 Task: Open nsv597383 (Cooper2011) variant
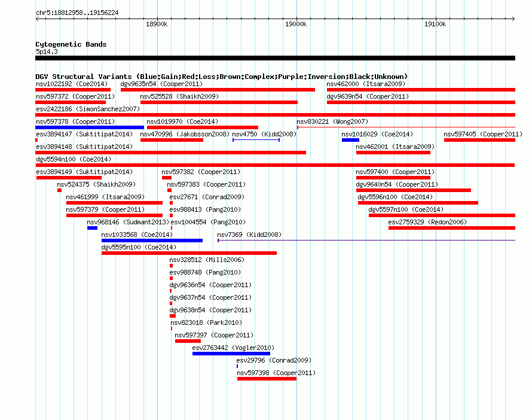206,184
